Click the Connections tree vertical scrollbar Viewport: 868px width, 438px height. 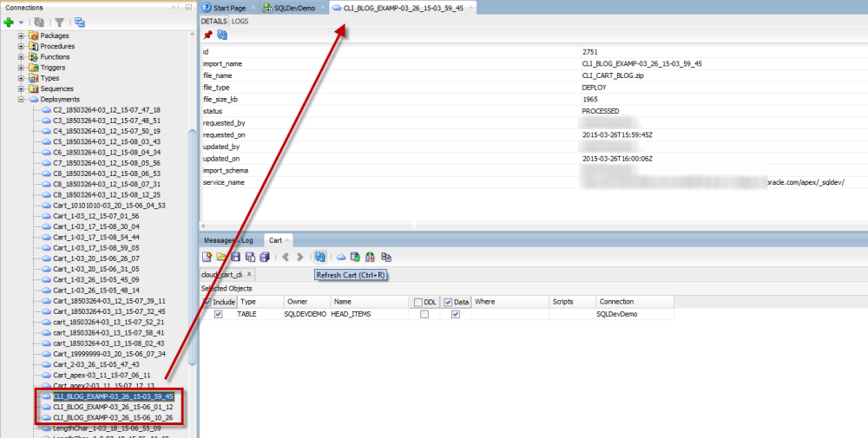[193, 246]
